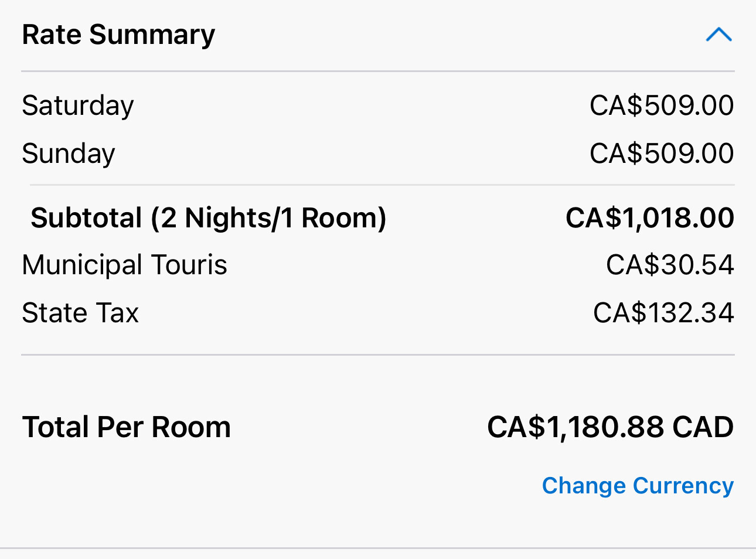Click the word Change in blue link
The image size is (756, 559).
(x=584, y=486)
